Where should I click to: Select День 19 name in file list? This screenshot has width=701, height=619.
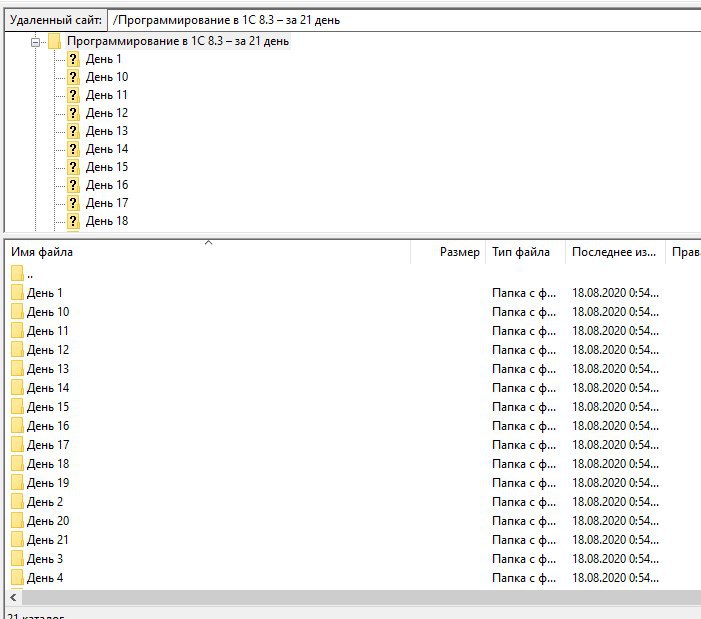tap(48, 483)
